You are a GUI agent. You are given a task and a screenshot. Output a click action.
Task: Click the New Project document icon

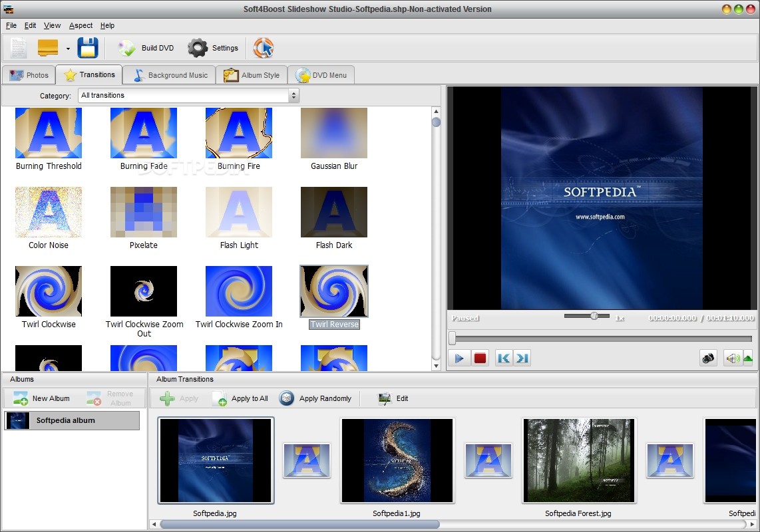pos(19,48)
